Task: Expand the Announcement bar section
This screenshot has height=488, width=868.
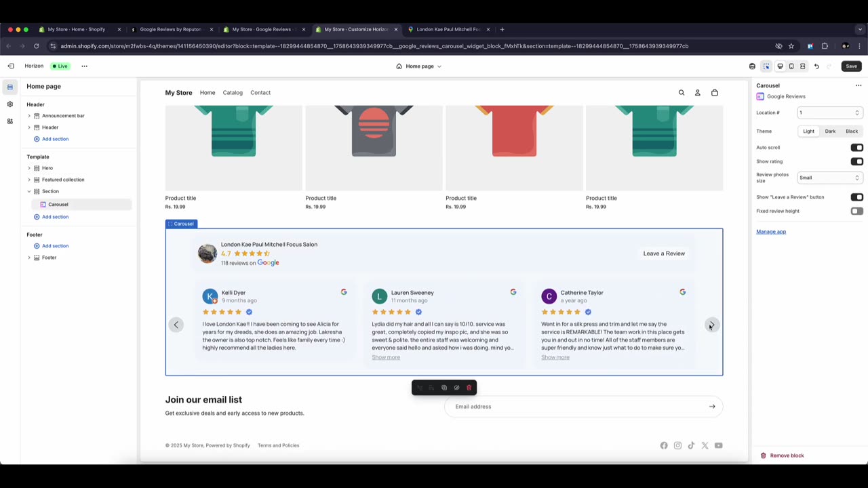Action: 29,116
